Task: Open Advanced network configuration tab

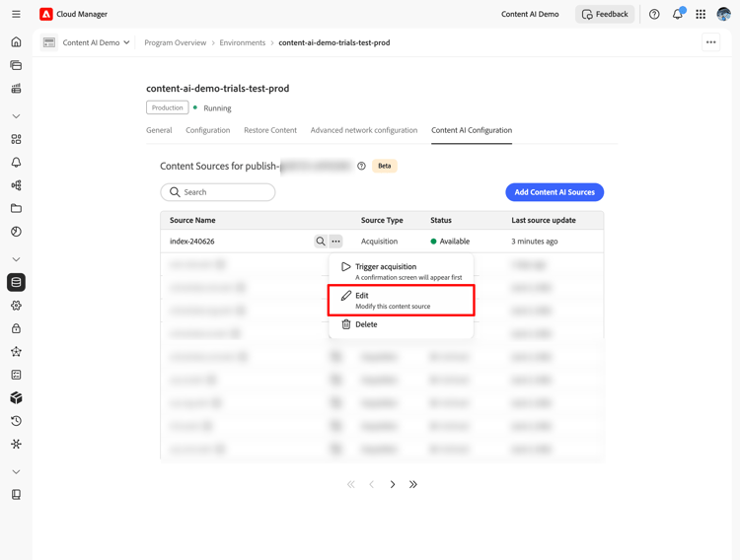Action: coord(364,130)
